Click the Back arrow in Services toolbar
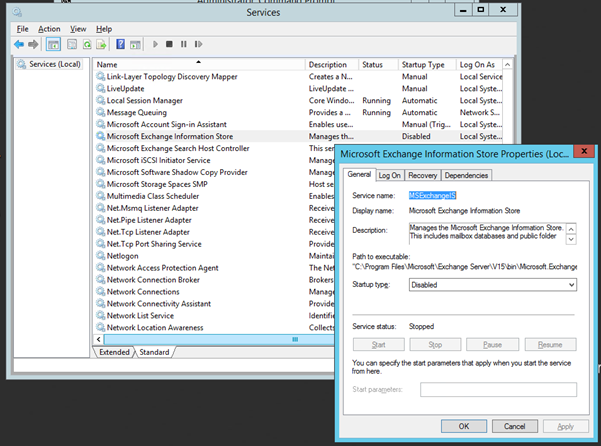Viewport: 601px width, 446px height. (x=19, y=44)
